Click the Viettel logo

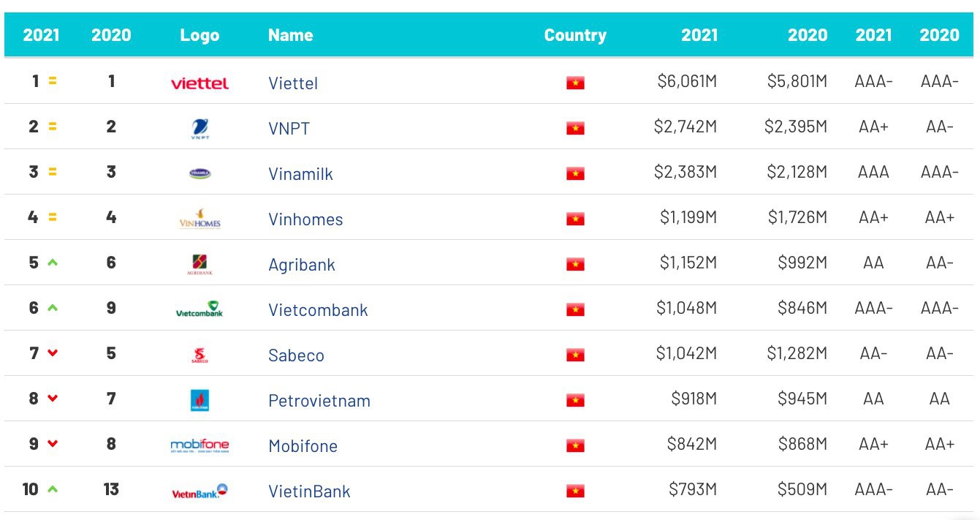200,83
